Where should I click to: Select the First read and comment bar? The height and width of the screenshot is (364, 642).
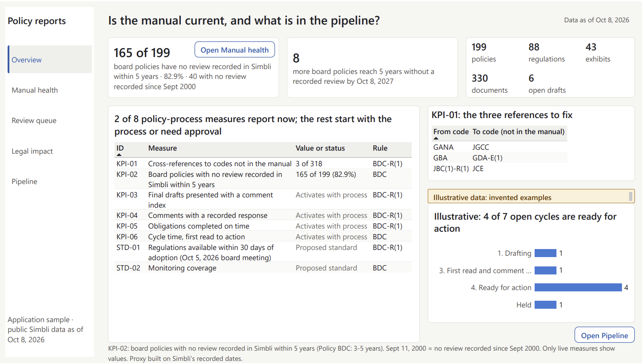coord(545,270)
